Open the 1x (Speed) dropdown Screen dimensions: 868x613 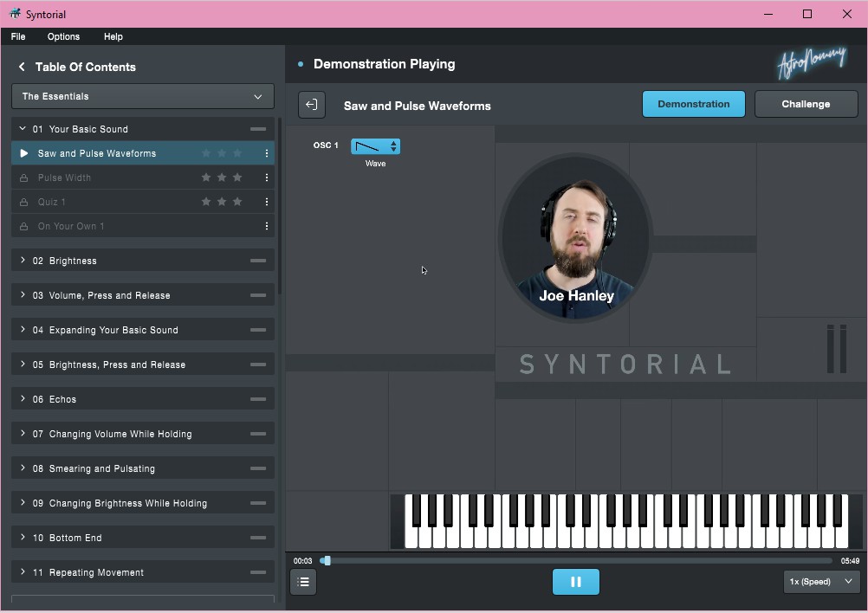tap(821, 582)
